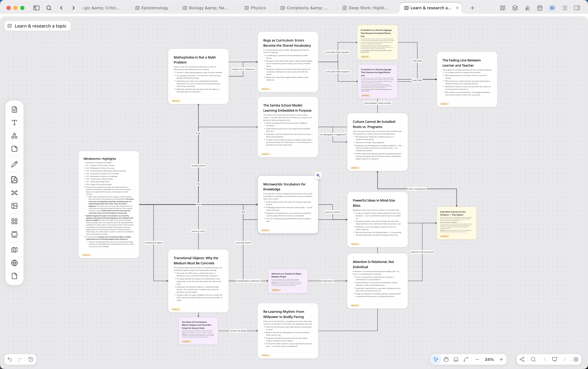Open search with the top magnifier icon
Viewport: 588px width, 369px height.
point(49,8)
